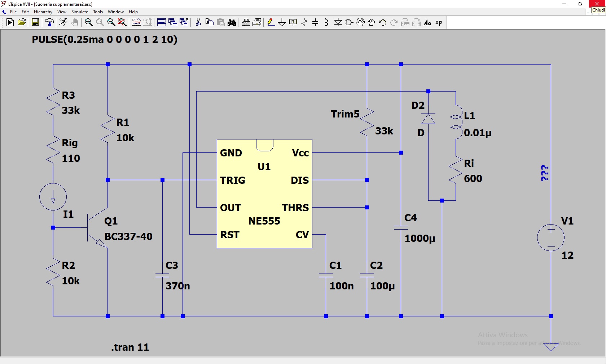Screen dimensions: 606x364
Task: Open the Simulate menu
Action: [x=79, y=12]
